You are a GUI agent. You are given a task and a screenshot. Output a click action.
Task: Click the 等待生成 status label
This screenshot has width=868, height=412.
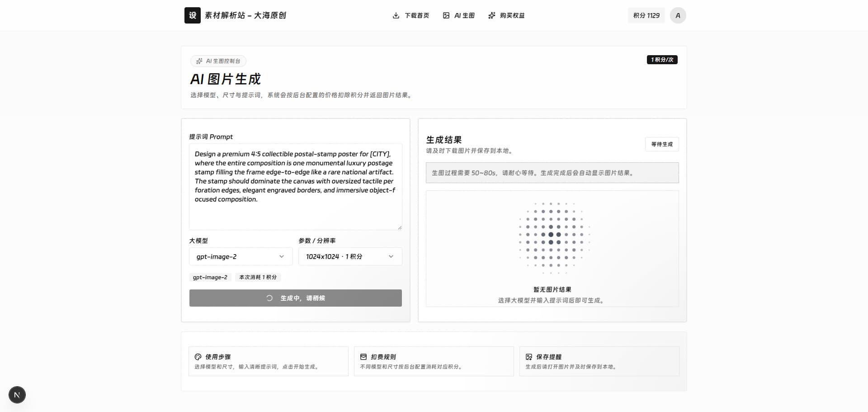pos(662,144)
